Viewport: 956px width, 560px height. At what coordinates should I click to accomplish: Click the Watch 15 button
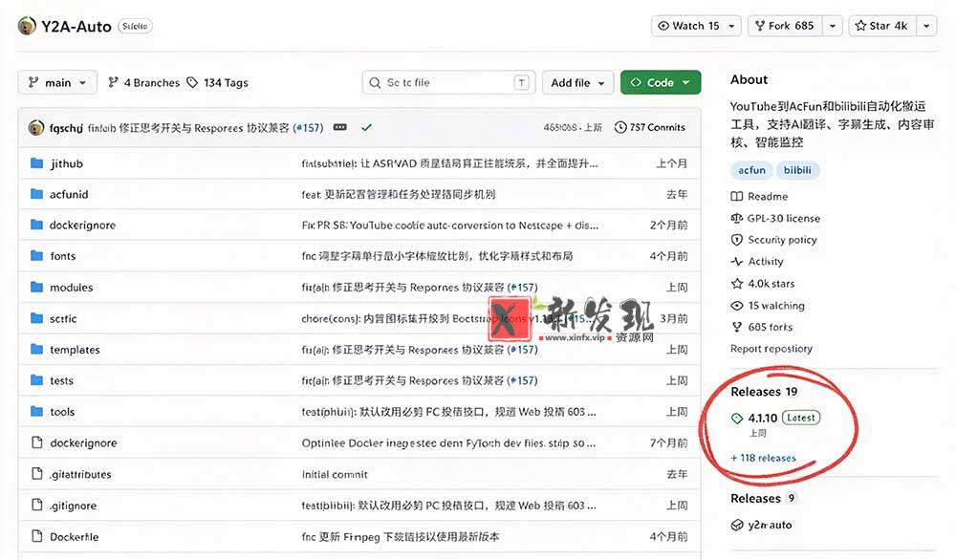(x=696, y=26)
